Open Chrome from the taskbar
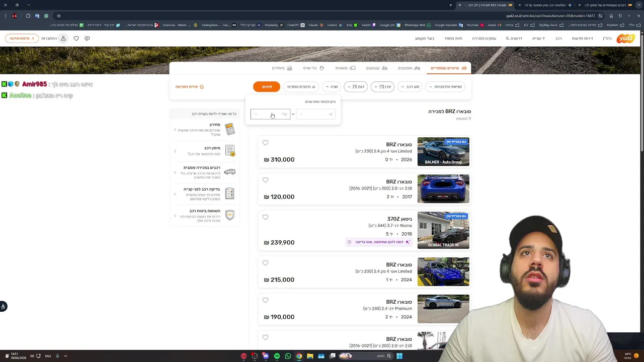This screenshot has width=644, height=362. 299,356
